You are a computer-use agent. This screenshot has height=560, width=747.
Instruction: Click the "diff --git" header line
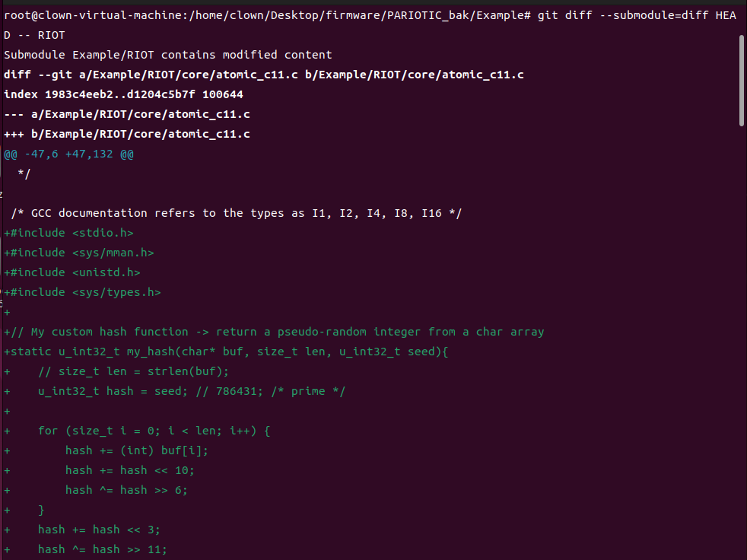coord(263,75)
